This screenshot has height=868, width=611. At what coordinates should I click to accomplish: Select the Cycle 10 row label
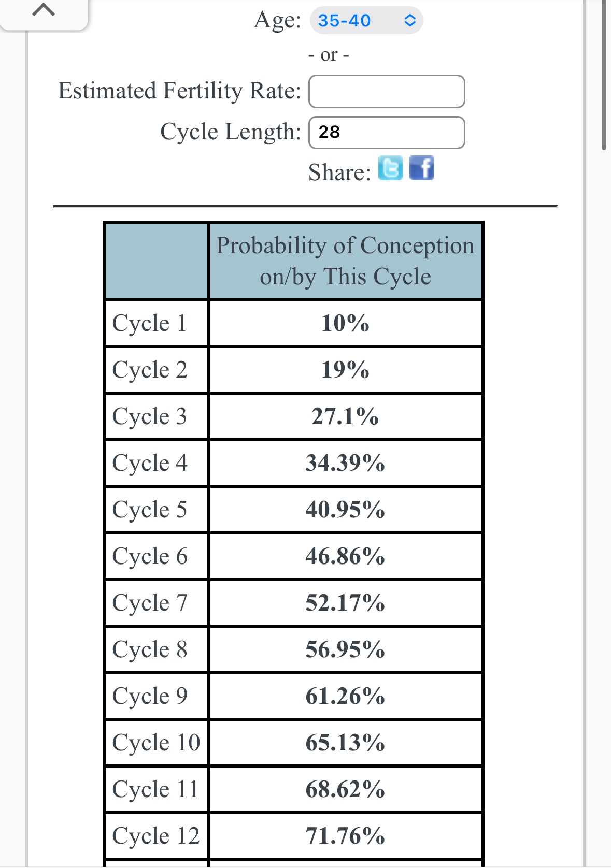pos(156,743)
